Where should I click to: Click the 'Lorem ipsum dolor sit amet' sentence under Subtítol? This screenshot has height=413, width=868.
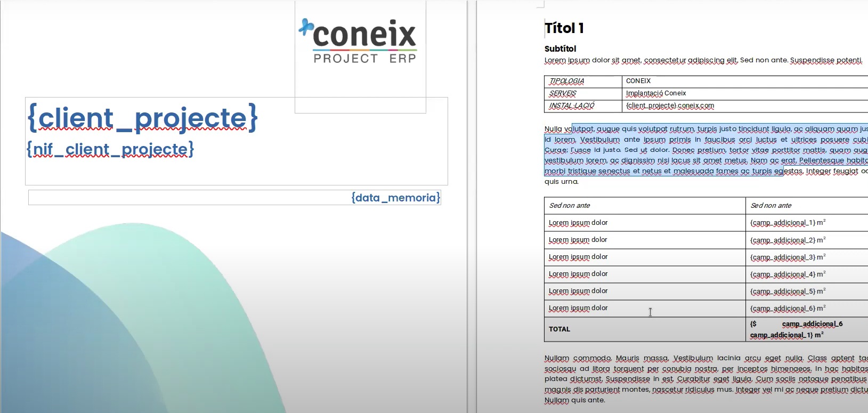tap(703, 60)
